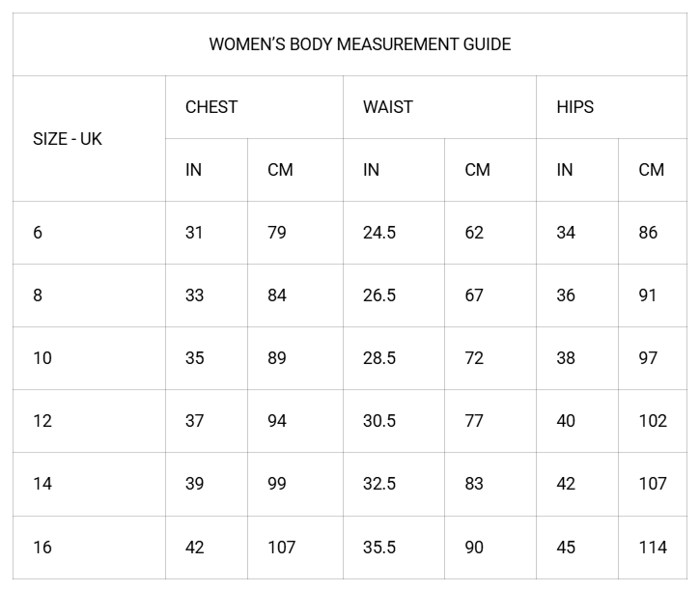Screen dimensions: 700x591
Task: Select the size 14 row label
Action: (x=42, y=484)
